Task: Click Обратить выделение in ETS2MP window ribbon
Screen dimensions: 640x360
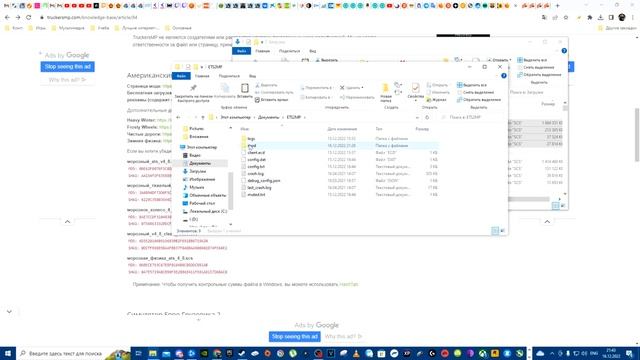Action: tap(478, 100)
